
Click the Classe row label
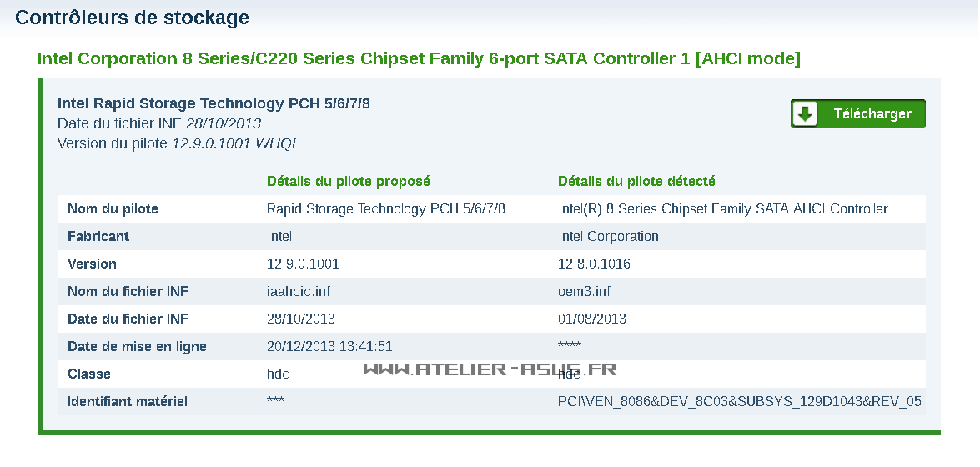click(x=89, y=374)
